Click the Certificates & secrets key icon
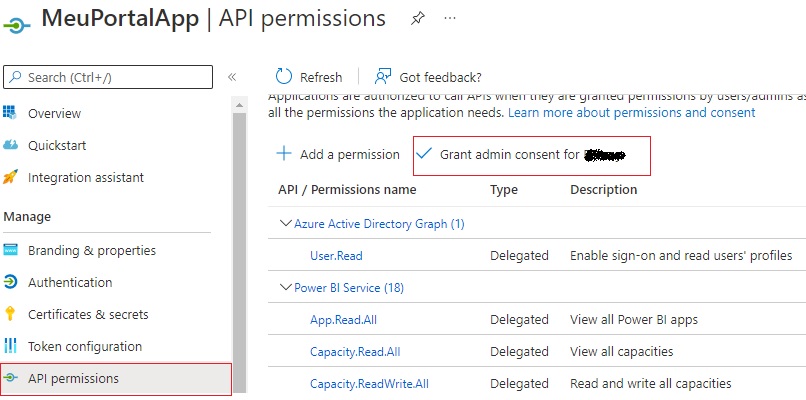 point(11,314)
